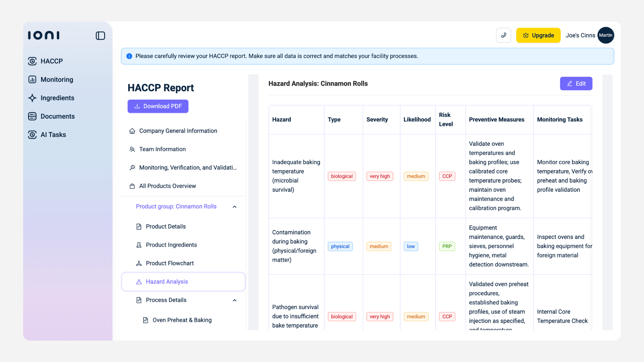
Task: Click the PRP risk level tag
Action: tap(447, 246)
